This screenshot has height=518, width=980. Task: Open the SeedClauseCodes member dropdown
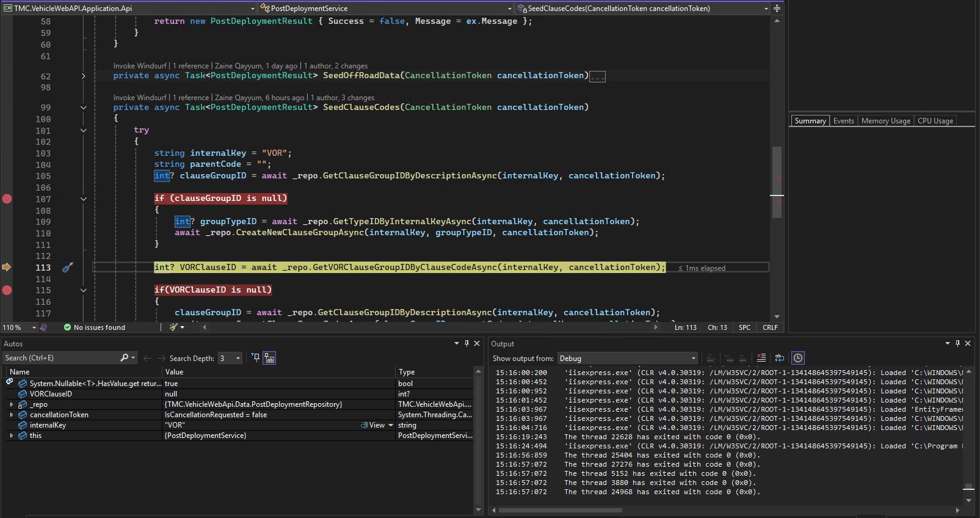(x=642, y=8)
